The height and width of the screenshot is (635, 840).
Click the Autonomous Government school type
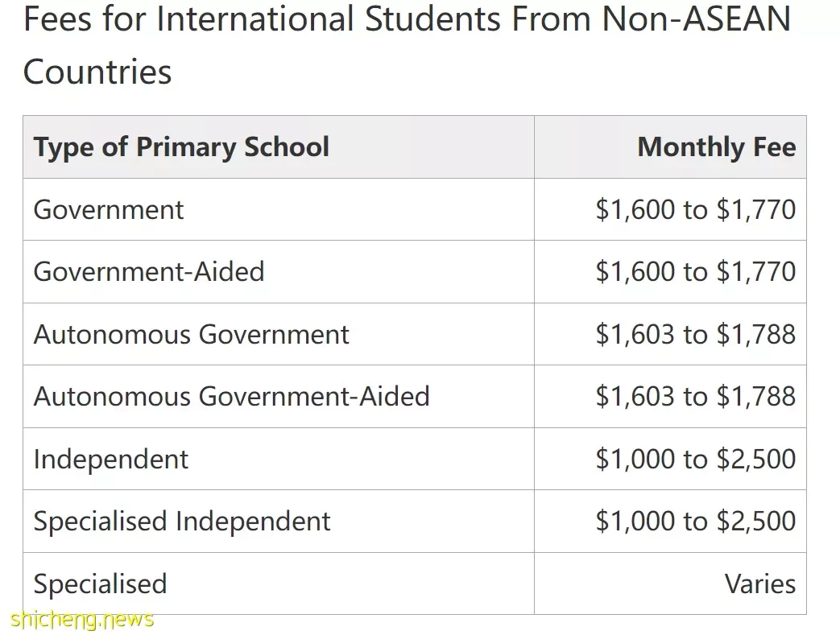[x=191, y=335]
